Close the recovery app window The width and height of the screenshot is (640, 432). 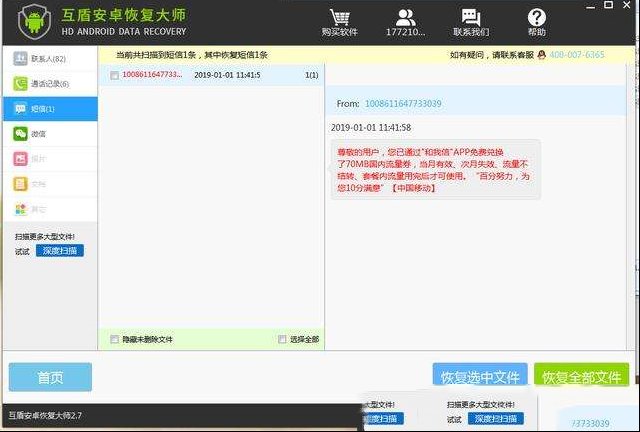[x=627, y=5]
